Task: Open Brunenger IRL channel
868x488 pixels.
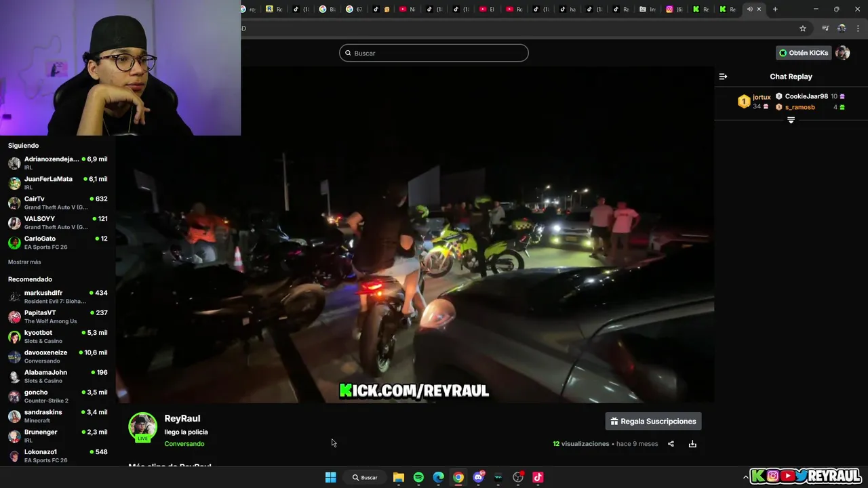Action: coord(58,436)
